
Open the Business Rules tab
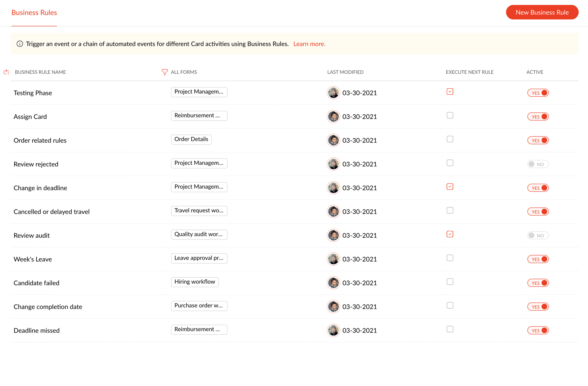click(34, 12)
